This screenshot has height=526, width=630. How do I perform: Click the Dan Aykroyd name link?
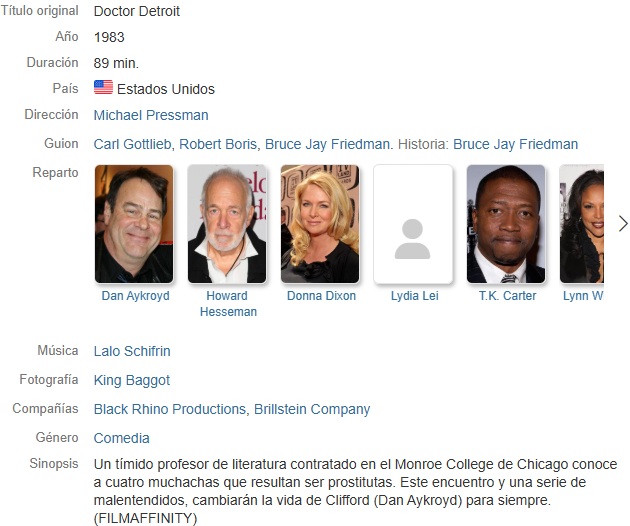135,296
